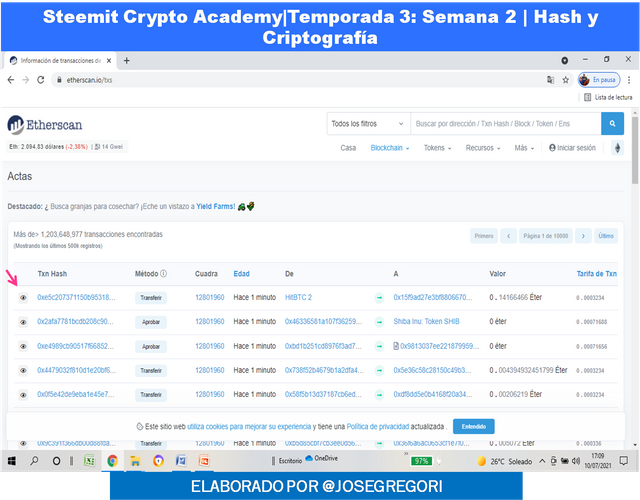Click the taskbar search magnifier
Viewport: 640px width, 500px height.
pos(34,461)
